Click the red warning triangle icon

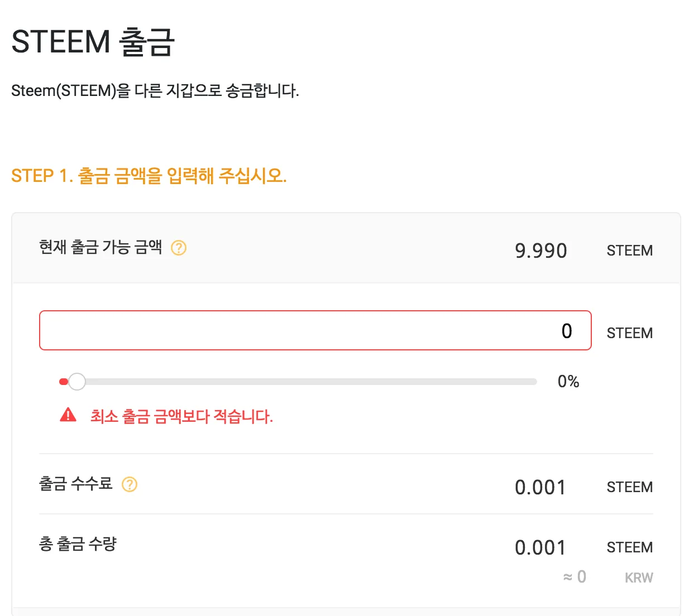pyautogui.click(x=68, y=415)
